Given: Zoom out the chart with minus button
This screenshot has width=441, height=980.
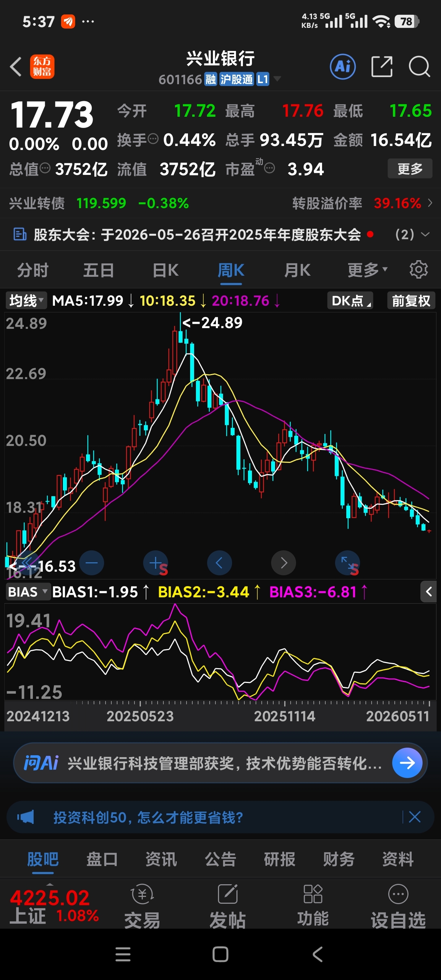Looking at the screenshot, I should (92, 563).
